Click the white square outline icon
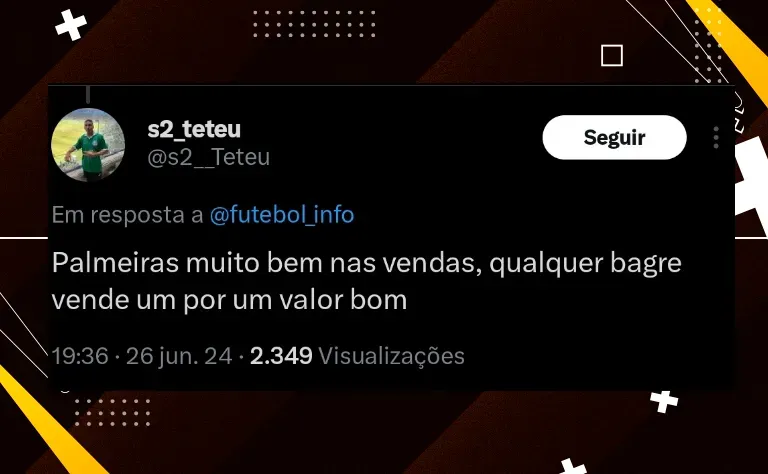This screenshot has height=474, width=768. click(612, 55)
